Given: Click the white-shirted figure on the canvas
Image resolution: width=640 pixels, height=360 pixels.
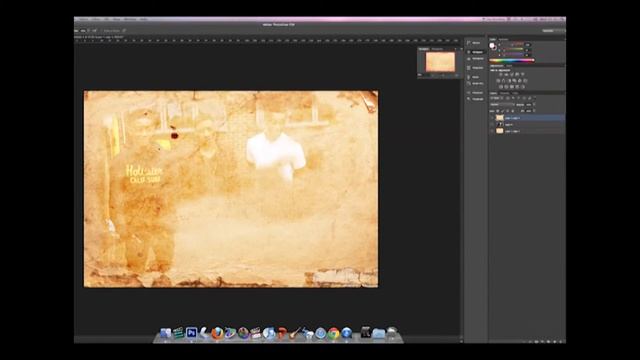Looking at the screenshot, I should (276, 149).
